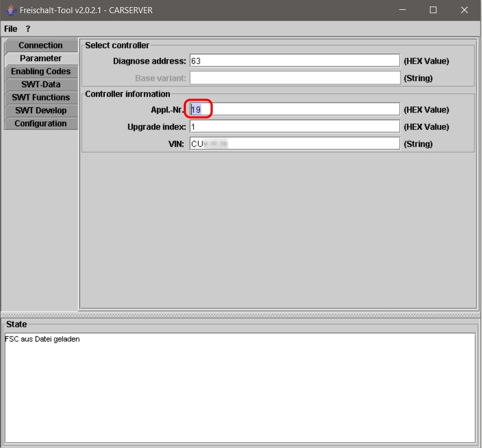The height and width of the screenshot is (448, 482).
Task: Click the 'Upgrade index:' label
Action: (157, 127)
